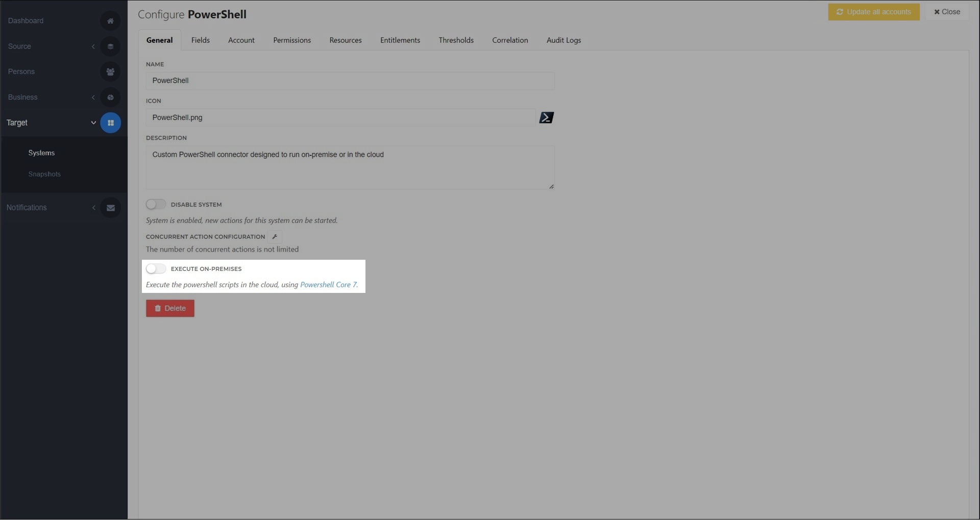Click the Update all accounts button
Viewport: 980px width, 520px height.
873,12
